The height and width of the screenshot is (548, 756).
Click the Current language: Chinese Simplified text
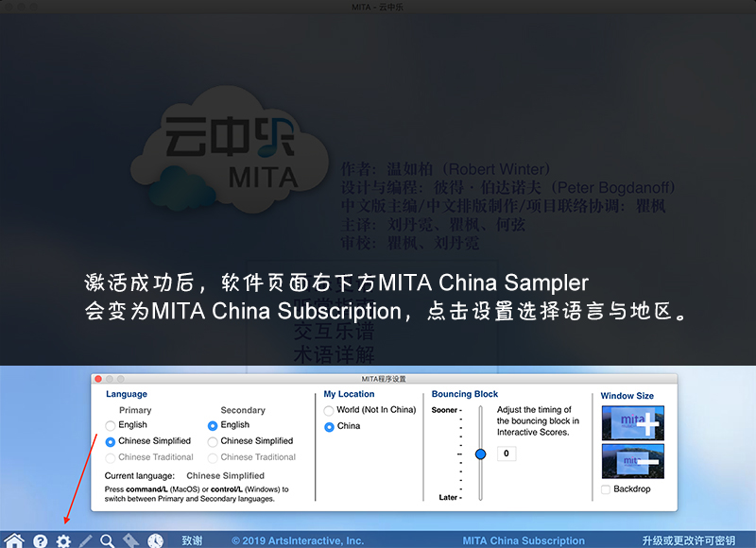[x=184, y=475]
